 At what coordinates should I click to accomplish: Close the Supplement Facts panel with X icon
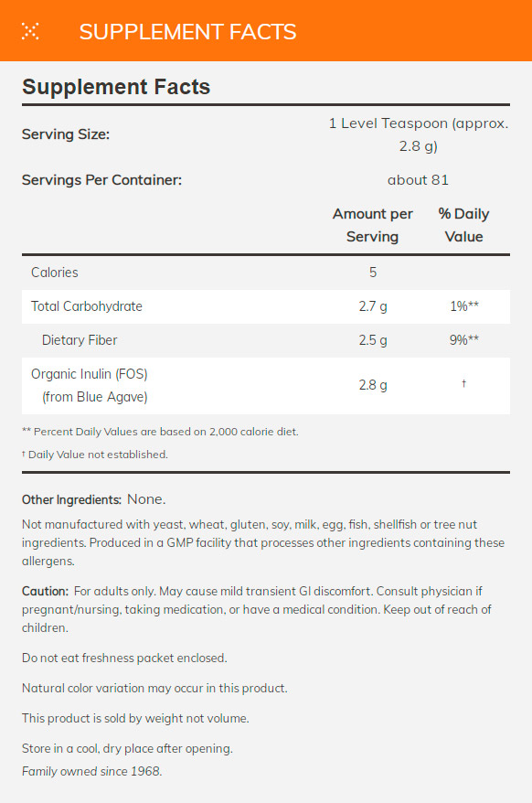(x=30, y=31)
